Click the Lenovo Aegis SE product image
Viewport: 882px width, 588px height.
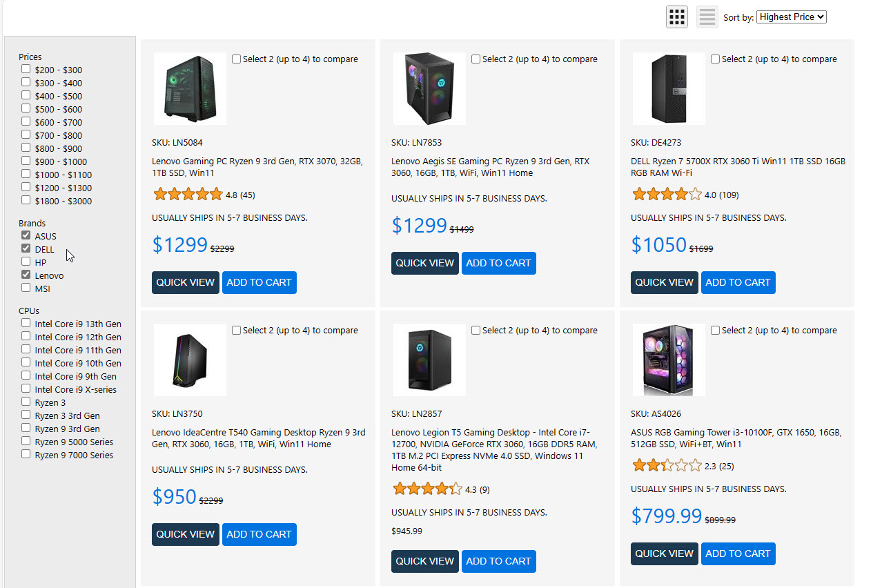click(x=429, y=88)
